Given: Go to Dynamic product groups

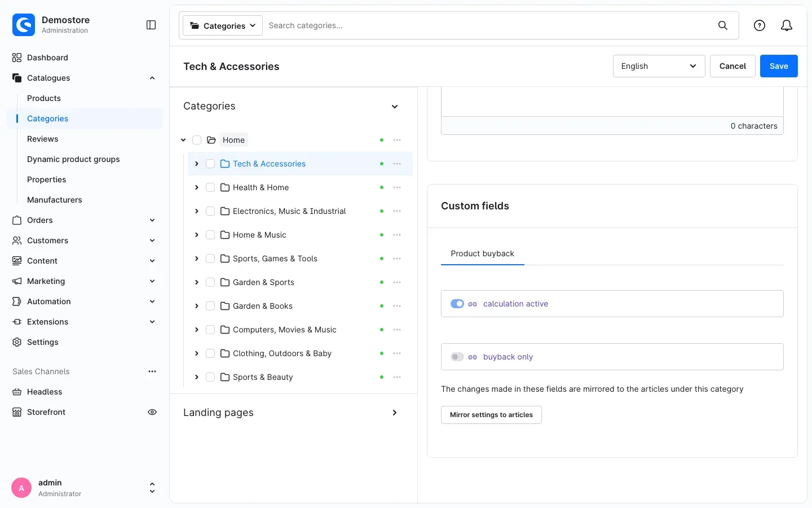Looking at the screenshot, I should click(x=73, y=159).
